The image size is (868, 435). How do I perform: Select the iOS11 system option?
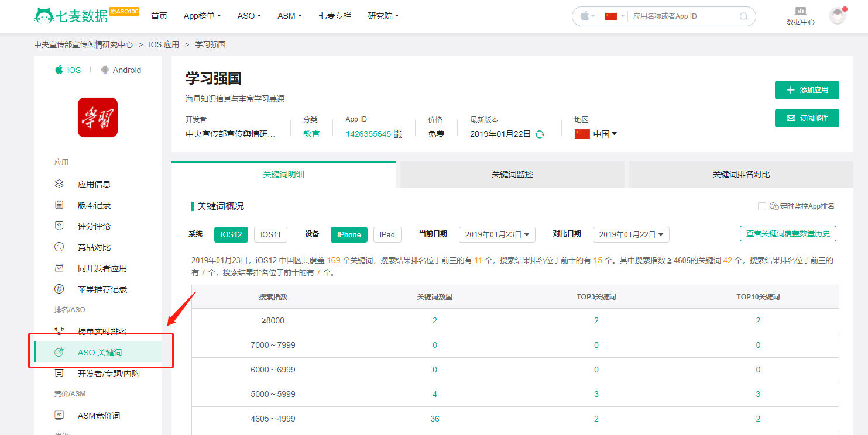pyautogui.click(x=271, y=234)
